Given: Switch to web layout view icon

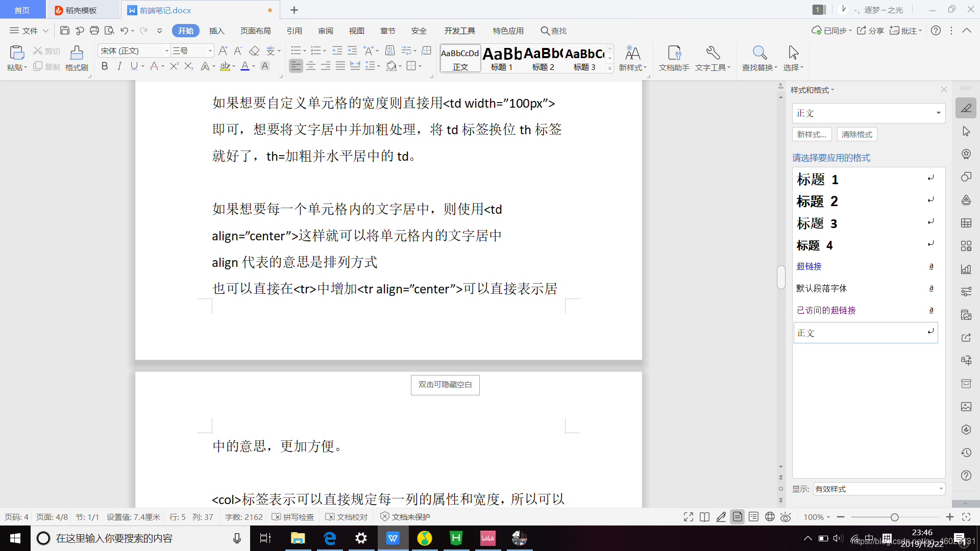Looking at the screenshot, I should [770, 517].
